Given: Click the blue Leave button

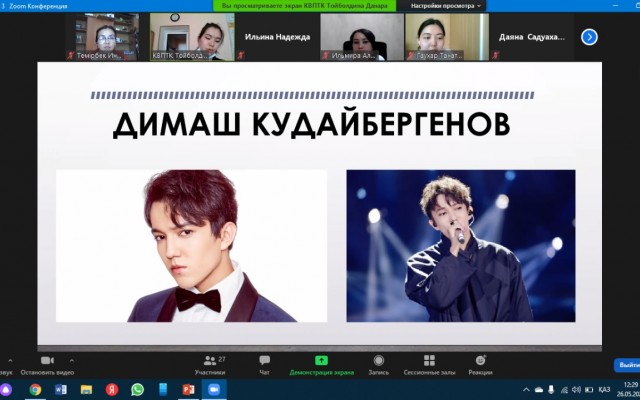Looking at the screenshot, I should (x=625, y=365).
